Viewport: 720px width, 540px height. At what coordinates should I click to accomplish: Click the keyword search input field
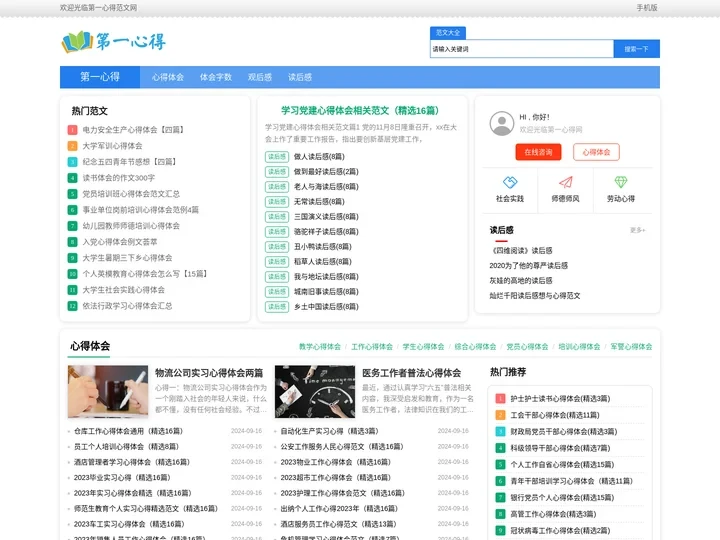click(x=522, y=49)
